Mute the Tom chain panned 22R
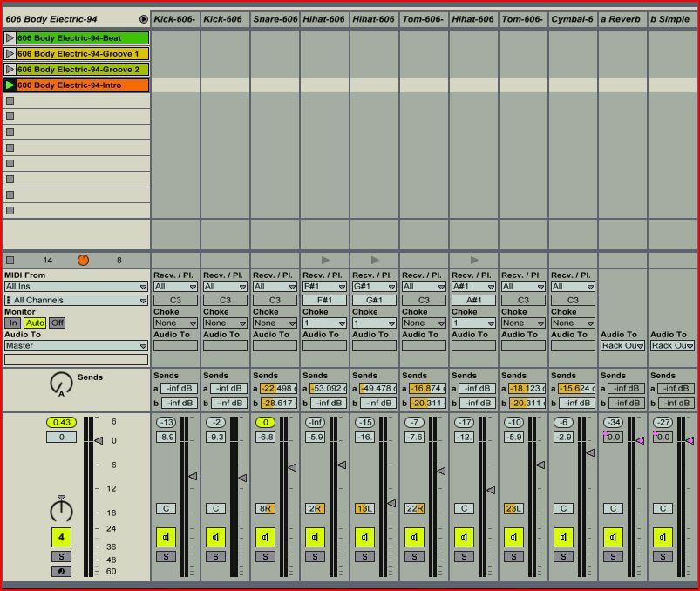Image resolution: width=700 pixels, height=591 pixels. [414, 538]
